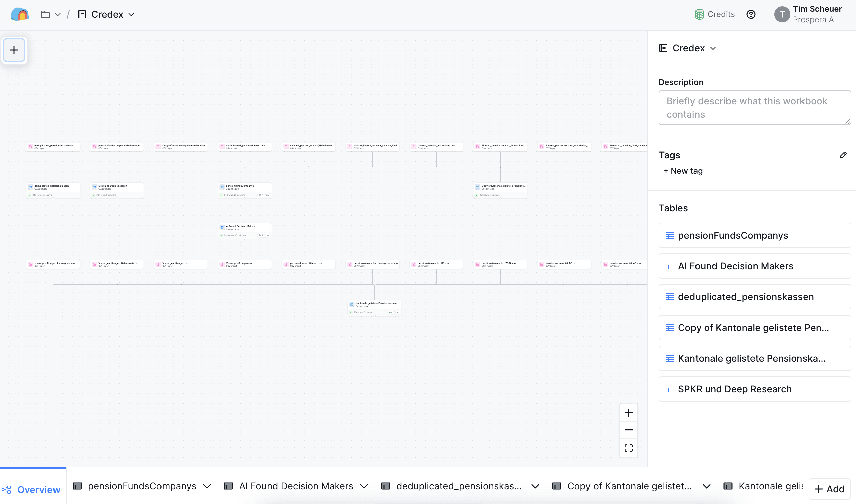Click the New tag link

(683, 171)
